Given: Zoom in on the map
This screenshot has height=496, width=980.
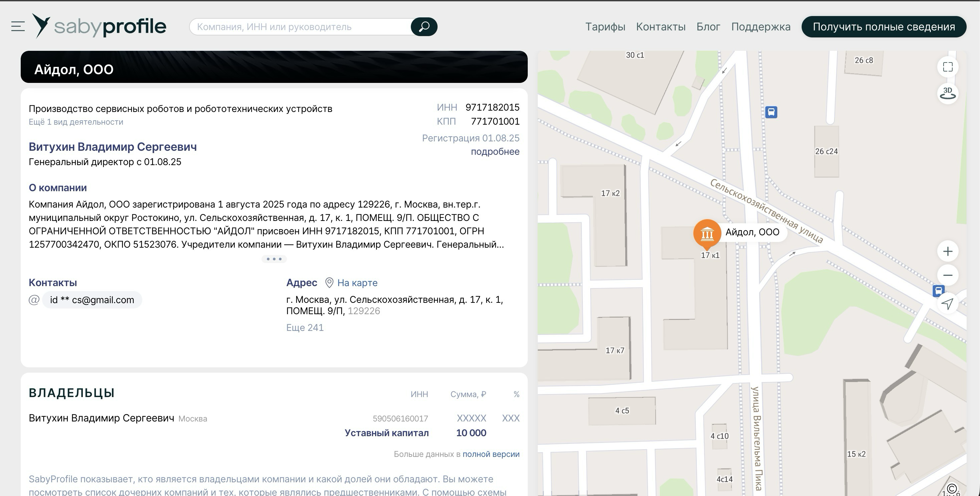Looking at the screenshot, I should click(948, 251).
